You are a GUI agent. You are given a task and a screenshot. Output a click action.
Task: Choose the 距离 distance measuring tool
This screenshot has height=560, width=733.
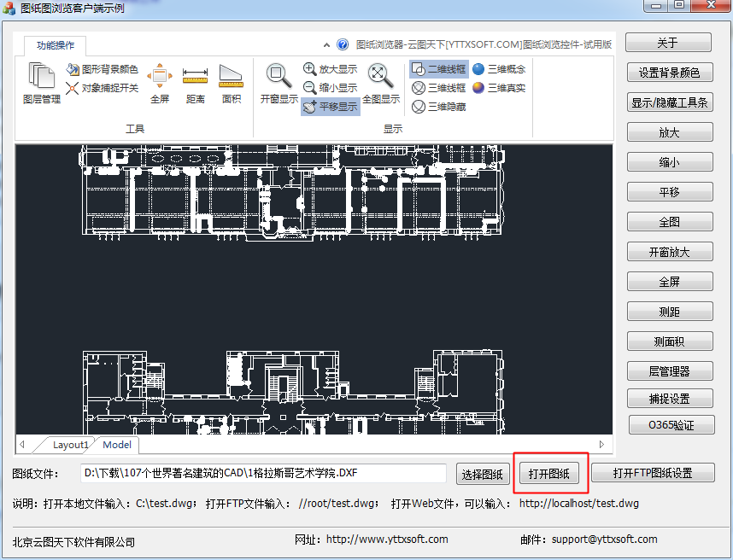click(196, 83)
